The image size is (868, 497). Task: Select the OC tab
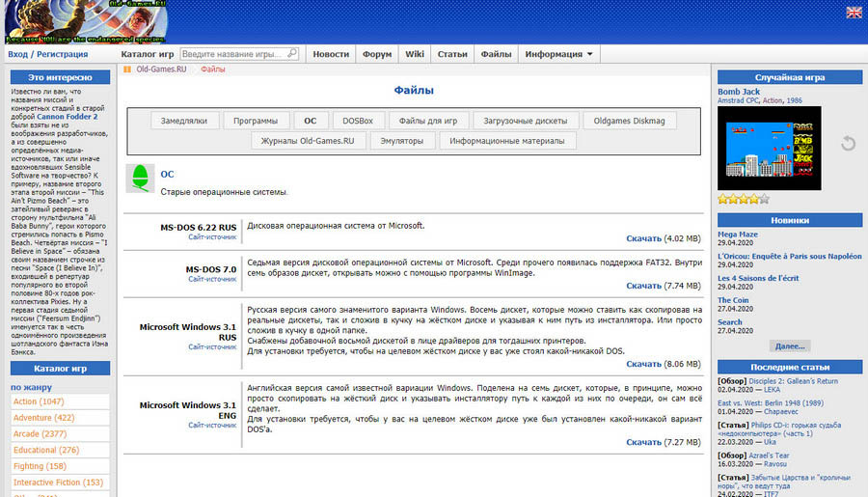310,121
